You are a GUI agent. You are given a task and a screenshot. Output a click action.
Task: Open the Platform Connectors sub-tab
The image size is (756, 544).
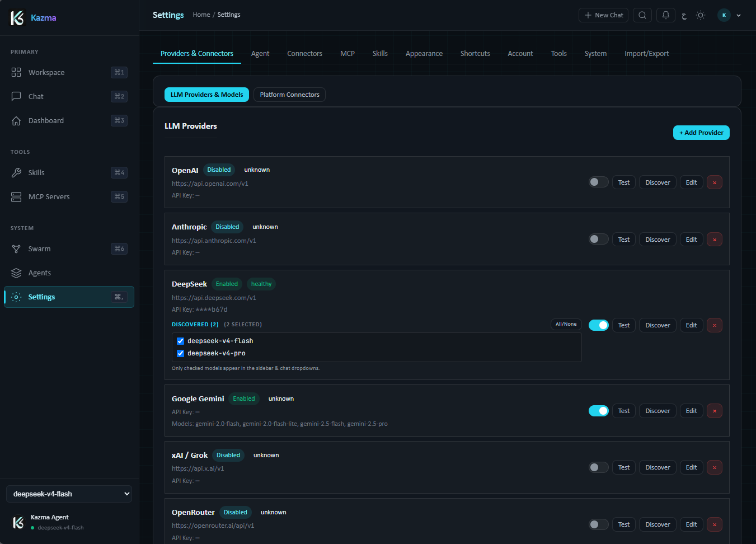[289, 95]
